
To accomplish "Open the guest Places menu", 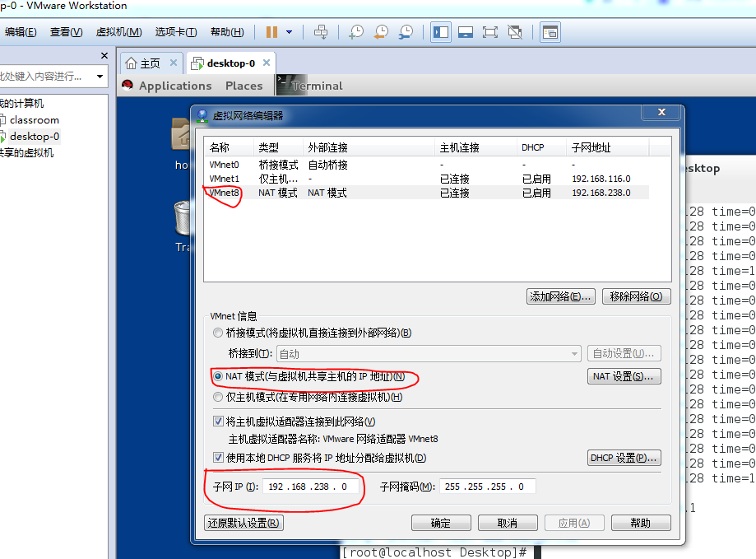I will point(244,86).
